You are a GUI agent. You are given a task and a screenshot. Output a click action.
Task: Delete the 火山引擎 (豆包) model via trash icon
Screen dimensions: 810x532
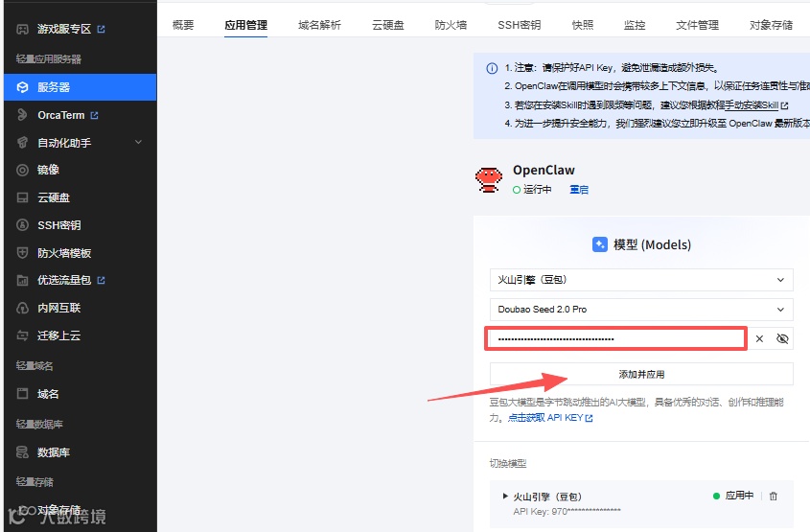[774, 496]
